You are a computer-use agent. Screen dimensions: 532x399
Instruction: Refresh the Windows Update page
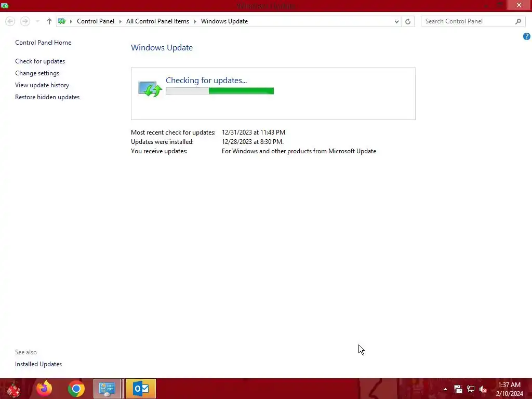[408, 21]
